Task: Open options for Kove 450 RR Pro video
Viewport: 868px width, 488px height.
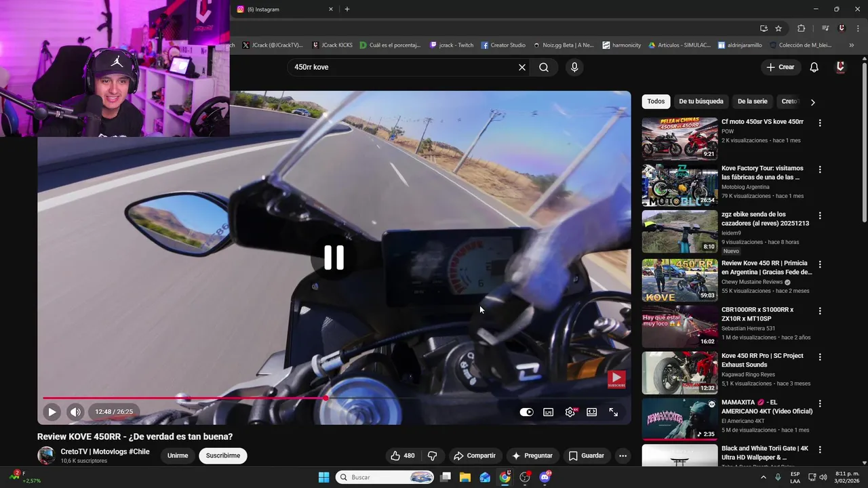Action: 820,357
